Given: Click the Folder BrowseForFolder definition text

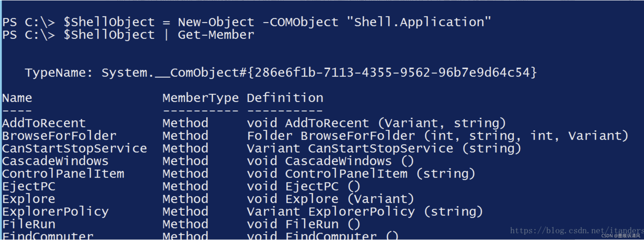Looking at the screenshot, I should coord(438,136).
